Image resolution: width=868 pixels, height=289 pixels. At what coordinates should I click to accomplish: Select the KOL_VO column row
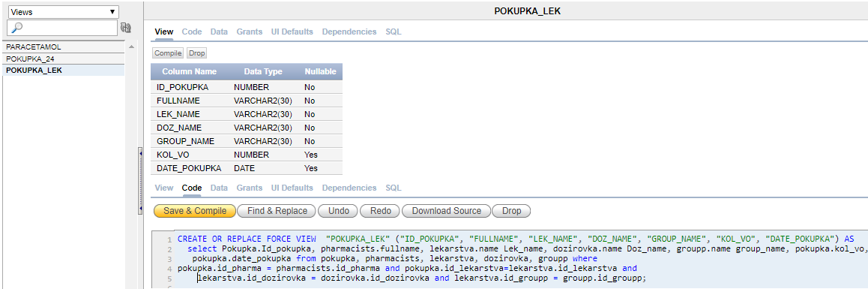tap(247, 154)
